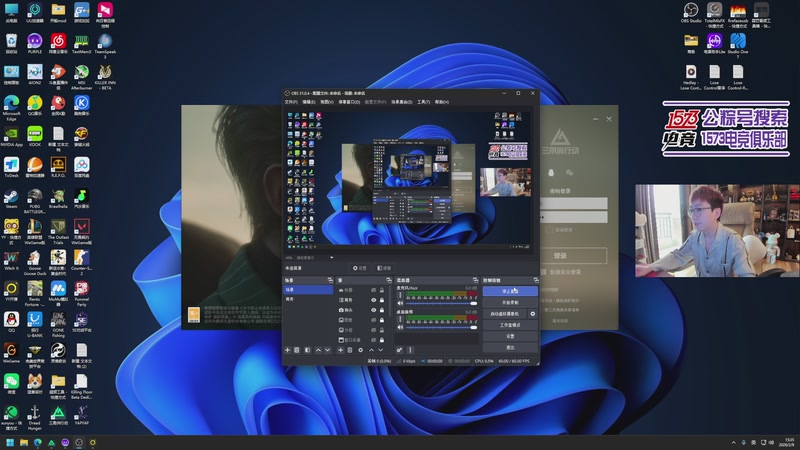Image resolution: width=800 pixels, height=450 pixels.
Task: Open Microsoft Edge desktop shortcut
Action: tap(11, 106)
